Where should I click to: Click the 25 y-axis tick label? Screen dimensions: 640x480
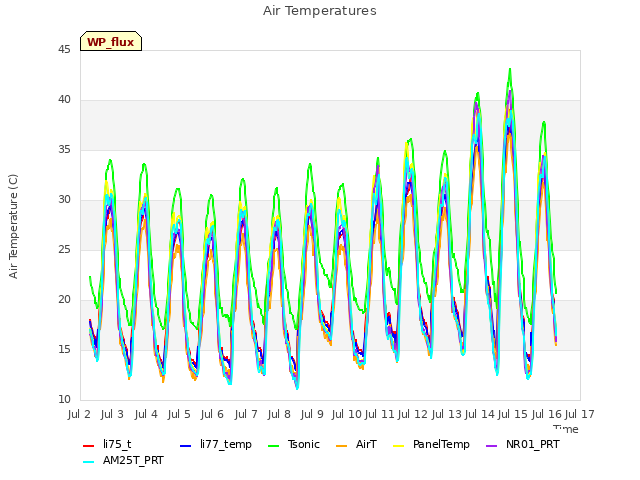[x=64, y=250]
